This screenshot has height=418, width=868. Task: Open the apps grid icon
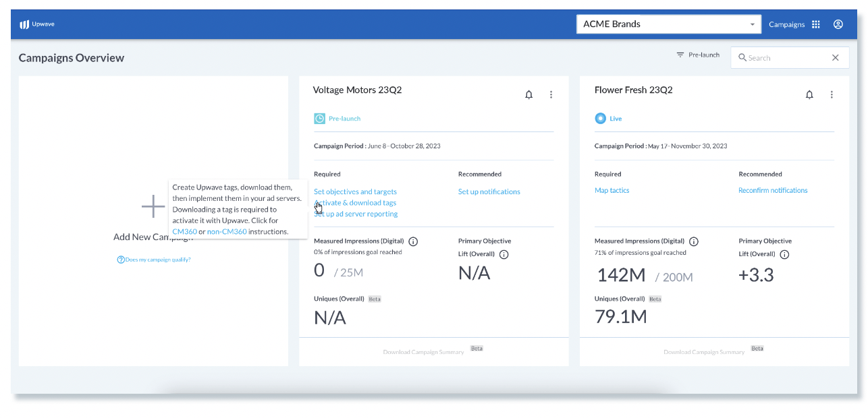tap(816, 24)
